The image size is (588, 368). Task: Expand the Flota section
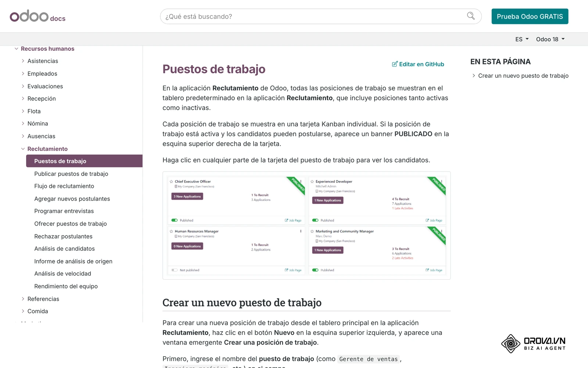[23, 111]
